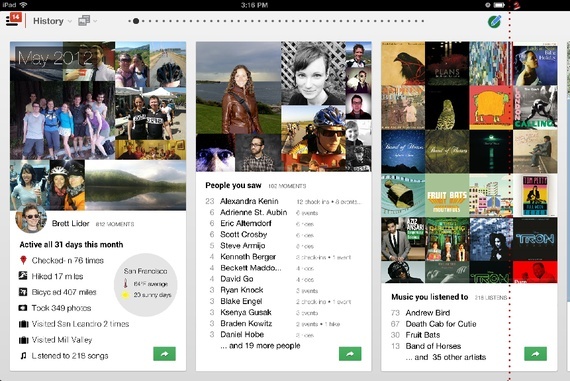Tap the green compose pencil icon

[494, 21]
